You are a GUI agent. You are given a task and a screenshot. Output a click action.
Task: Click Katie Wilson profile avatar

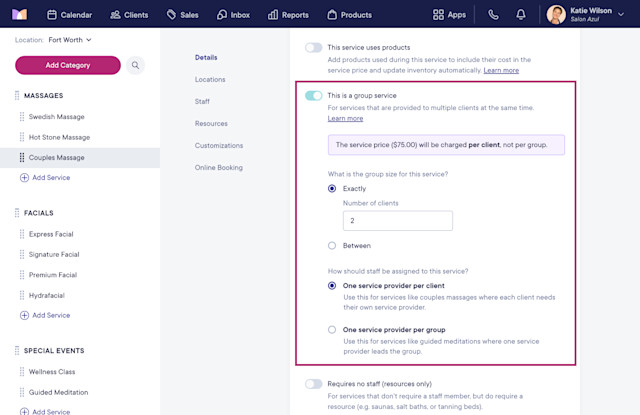tap(556, 15)
